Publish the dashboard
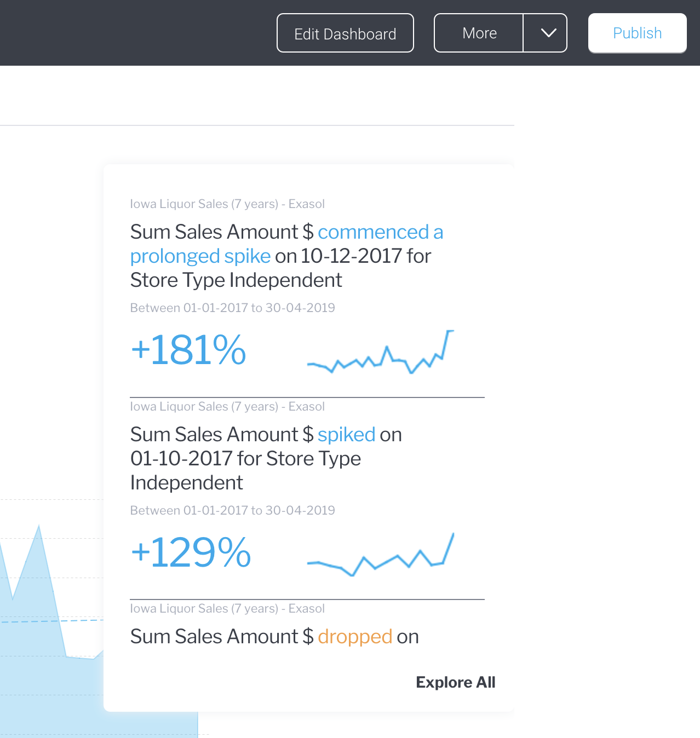 pyautogui.click(x=637, y=33)
